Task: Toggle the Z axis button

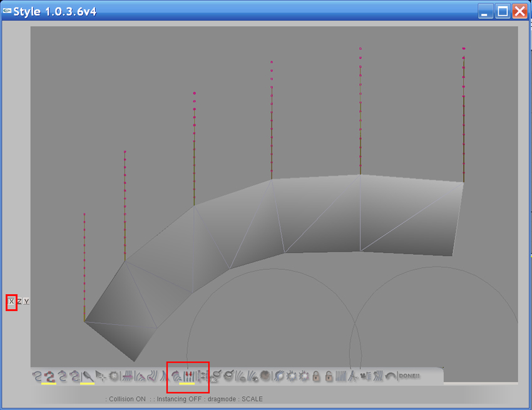Action: pos(19,301)
